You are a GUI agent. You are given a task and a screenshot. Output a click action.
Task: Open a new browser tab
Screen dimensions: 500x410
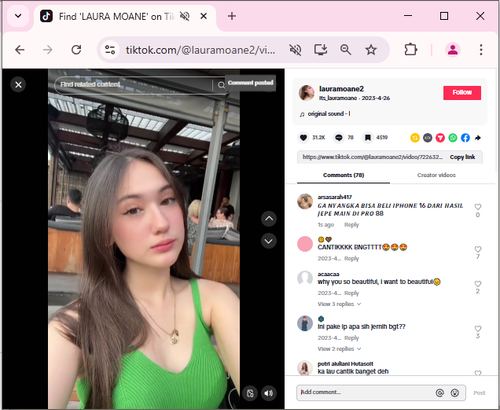pos(232,16)
